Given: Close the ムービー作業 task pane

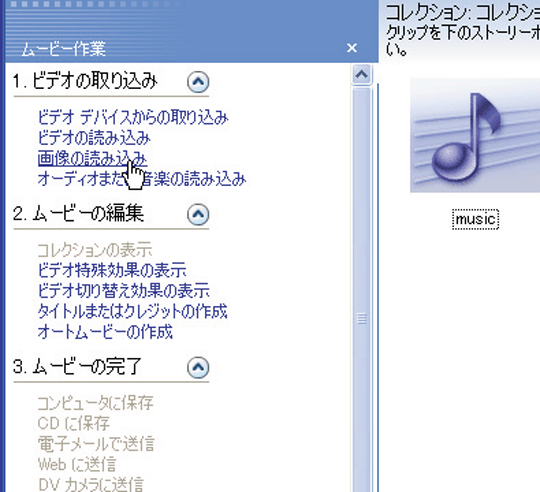Looking at the screenshot, I should 352,48.
